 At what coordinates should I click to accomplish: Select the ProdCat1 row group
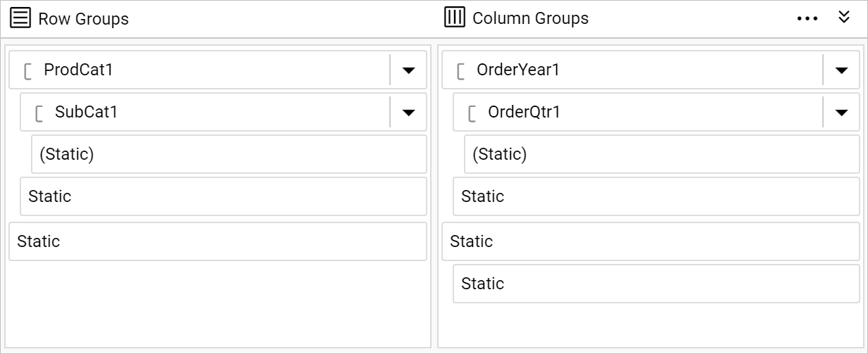click(x=199, y=70)
